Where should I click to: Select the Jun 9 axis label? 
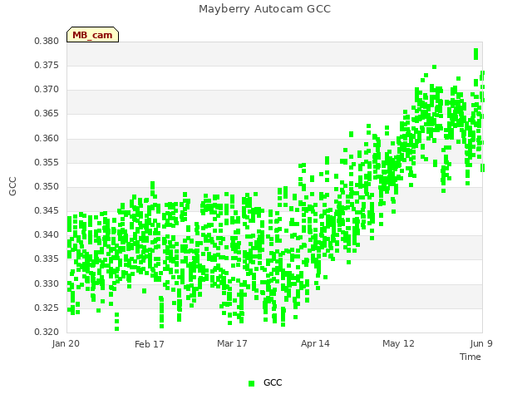[x=481, y=343]
